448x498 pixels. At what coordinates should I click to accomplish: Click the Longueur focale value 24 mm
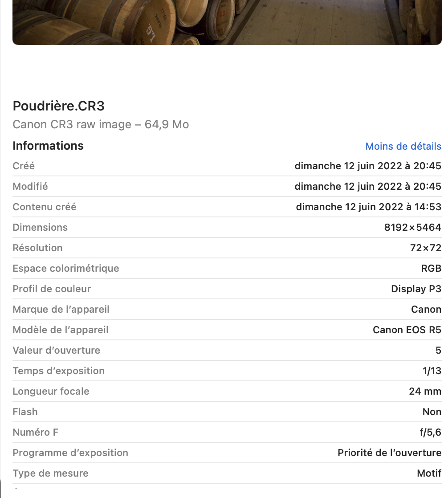[425, 392]
